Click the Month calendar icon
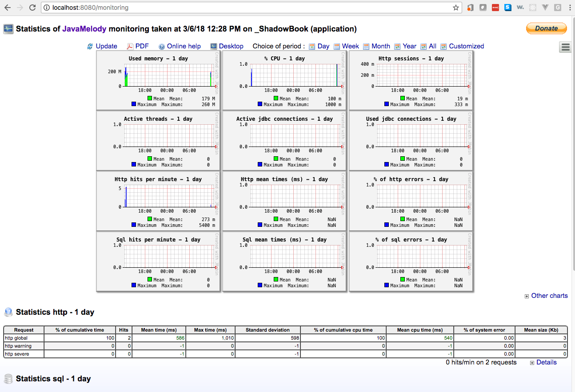The height and width of the screenshot is (392, 575). click(x=366, y=46)
